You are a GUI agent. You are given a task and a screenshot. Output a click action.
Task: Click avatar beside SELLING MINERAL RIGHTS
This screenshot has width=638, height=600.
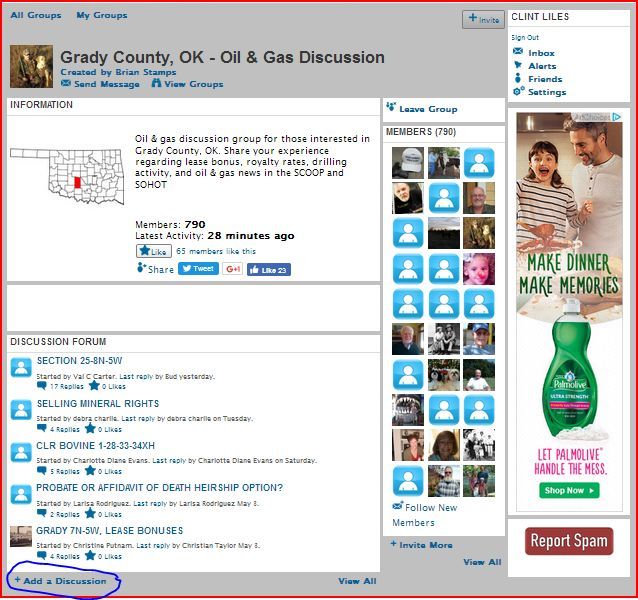pyautogui.click(x=21, y=410)
